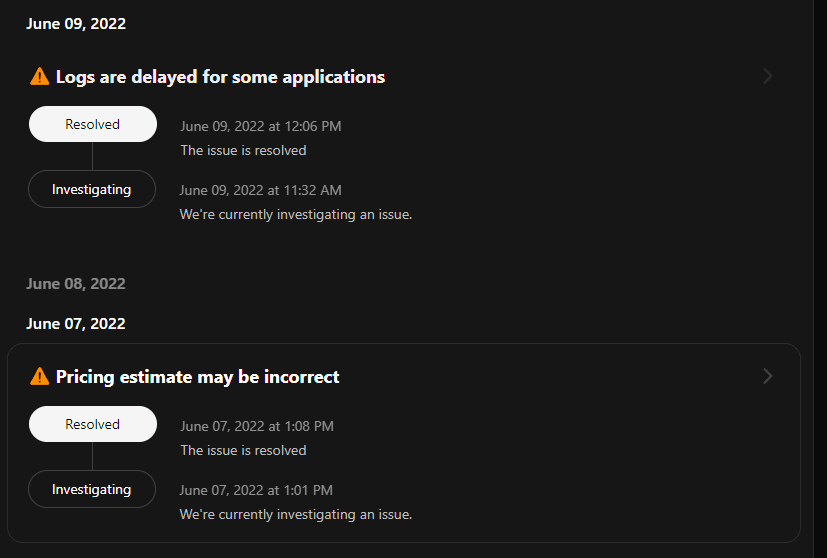Image resolution: width=827 pixels, height=558 pixels.
Task: Click the 11:32 AM investigating timestamp
Action: 261,190
